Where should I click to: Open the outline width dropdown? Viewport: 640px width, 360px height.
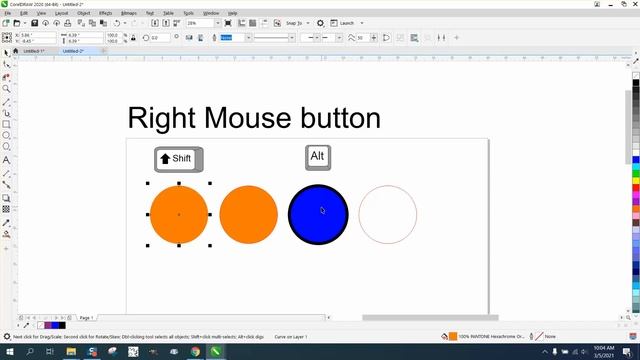tap(248, 38)
